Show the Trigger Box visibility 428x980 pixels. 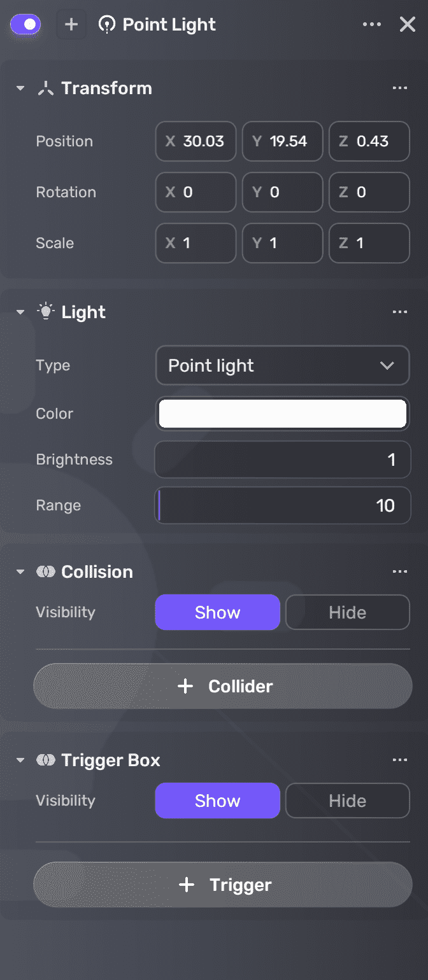click(x=217, y=801)
